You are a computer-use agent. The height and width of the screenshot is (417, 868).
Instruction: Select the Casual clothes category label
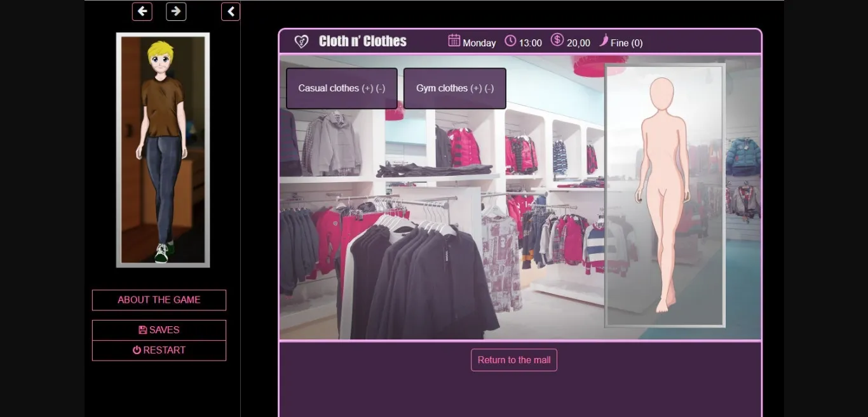pos(329,88)
